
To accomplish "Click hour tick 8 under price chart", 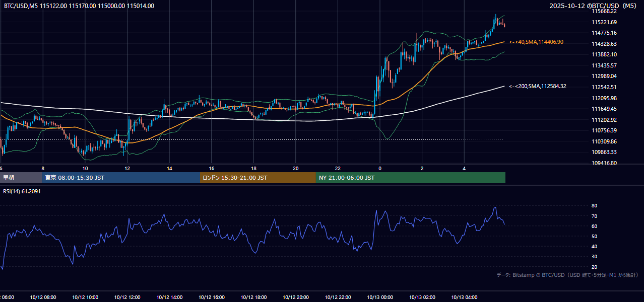I will pos(43,169).
